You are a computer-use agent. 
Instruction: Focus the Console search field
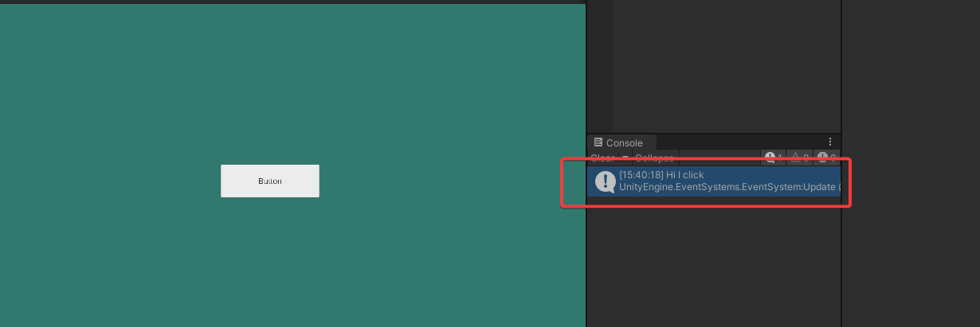coord(719,158)
